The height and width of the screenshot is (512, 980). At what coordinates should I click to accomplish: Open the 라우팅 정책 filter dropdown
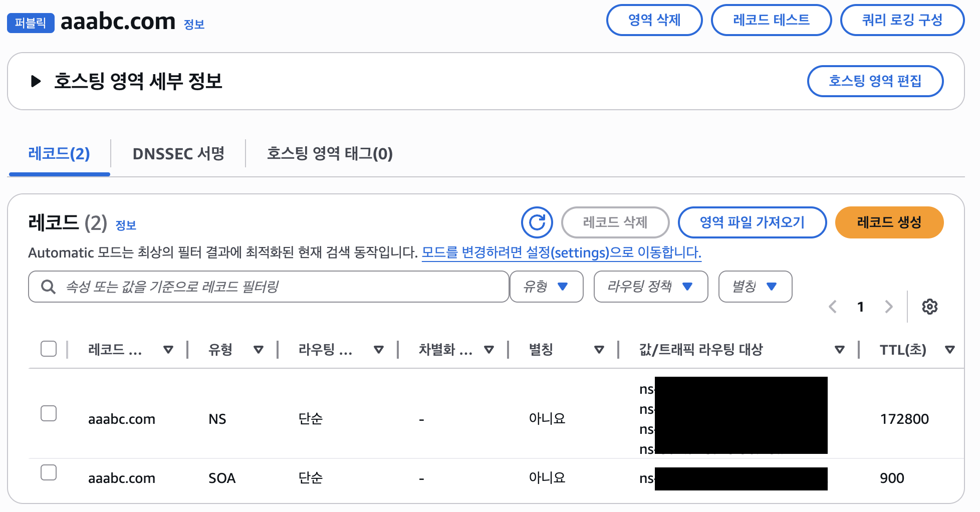coord(650,287)
